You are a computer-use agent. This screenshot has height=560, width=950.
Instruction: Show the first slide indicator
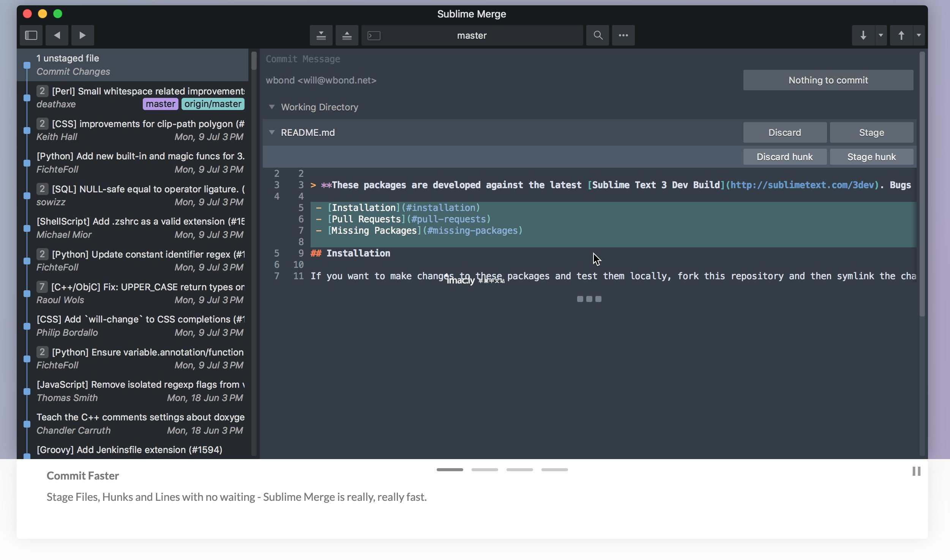(x=450, y=470)
